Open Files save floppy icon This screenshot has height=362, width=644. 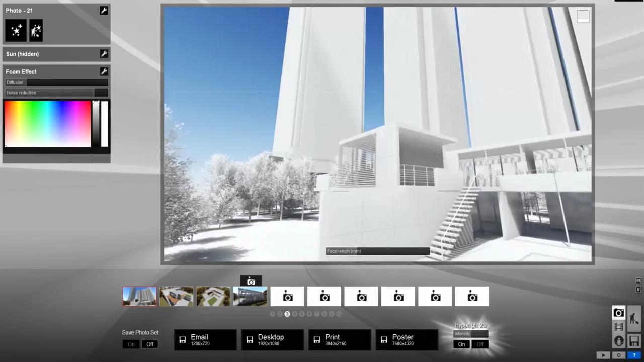click(634, 340)
